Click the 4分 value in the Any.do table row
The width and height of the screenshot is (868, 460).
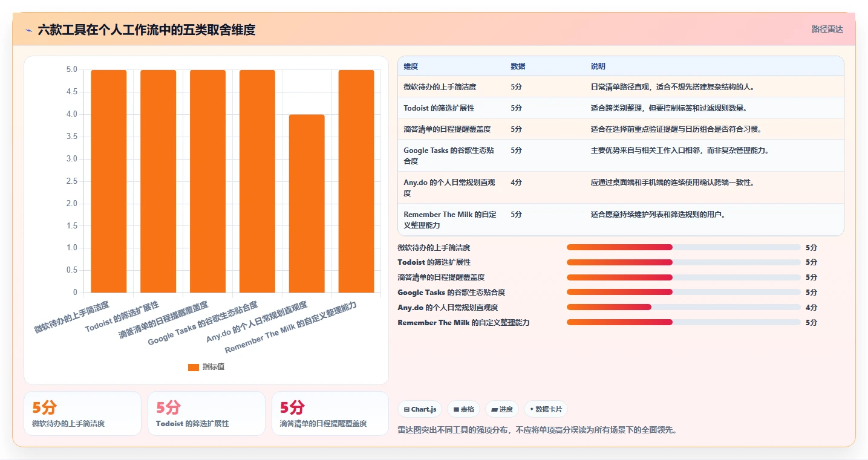[x=516, y=183]
